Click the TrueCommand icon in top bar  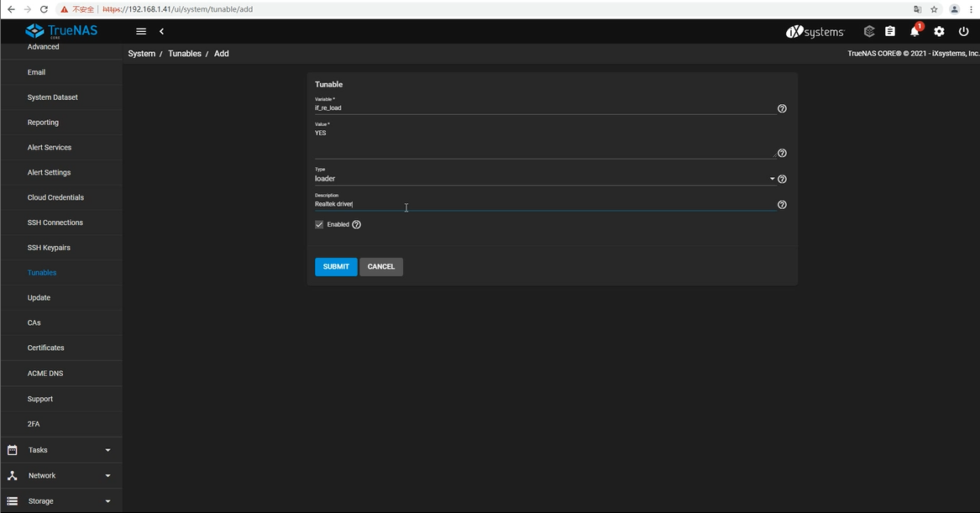tap(869, 31)
